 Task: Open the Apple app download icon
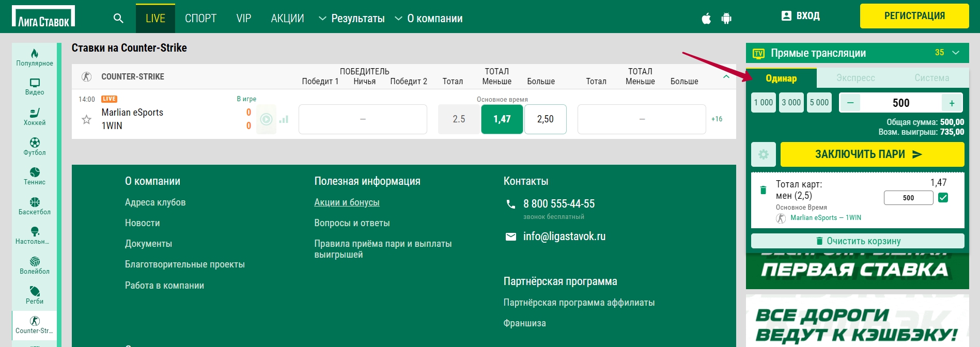coord(706,19)
